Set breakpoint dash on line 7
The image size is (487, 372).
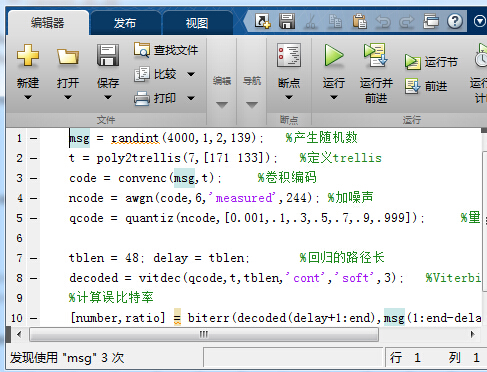[33, 258]
